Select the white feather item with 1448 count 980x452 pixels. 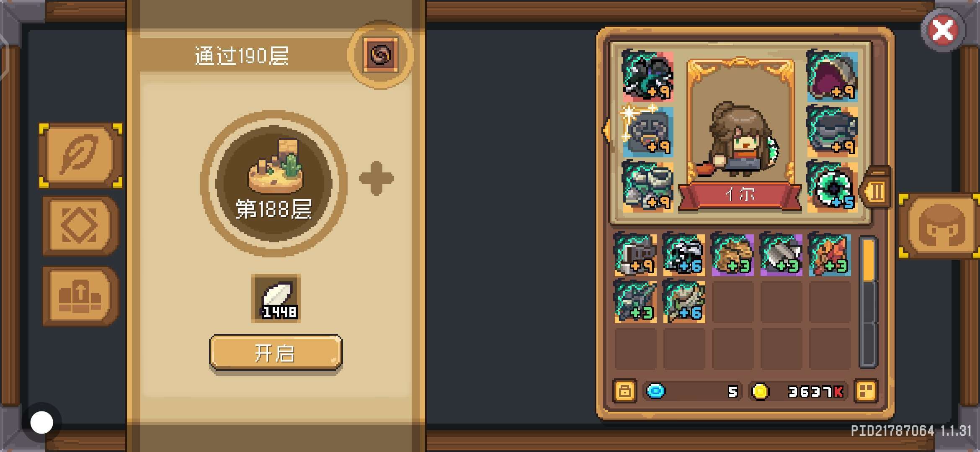(276, 298)
